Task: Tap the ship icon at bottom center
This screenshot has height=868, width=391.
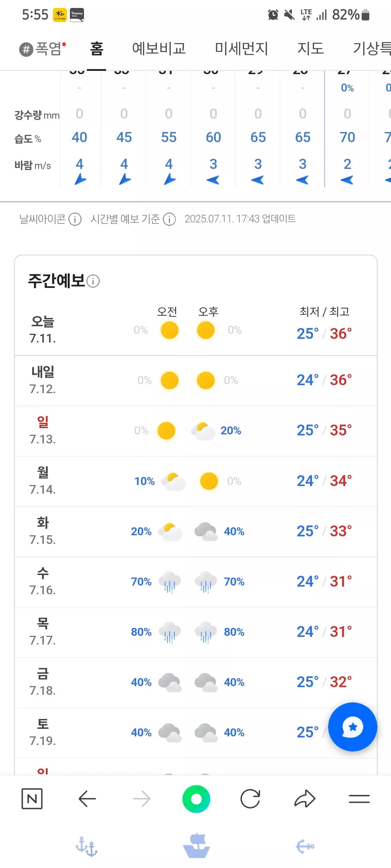Action: (x=196, y=846)
